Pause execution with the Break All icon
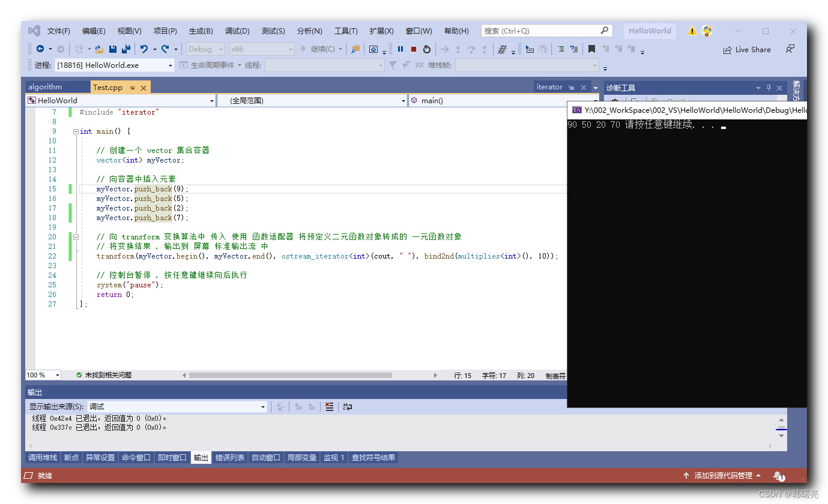This screenshot has width=828, height=504. (400, 49)
